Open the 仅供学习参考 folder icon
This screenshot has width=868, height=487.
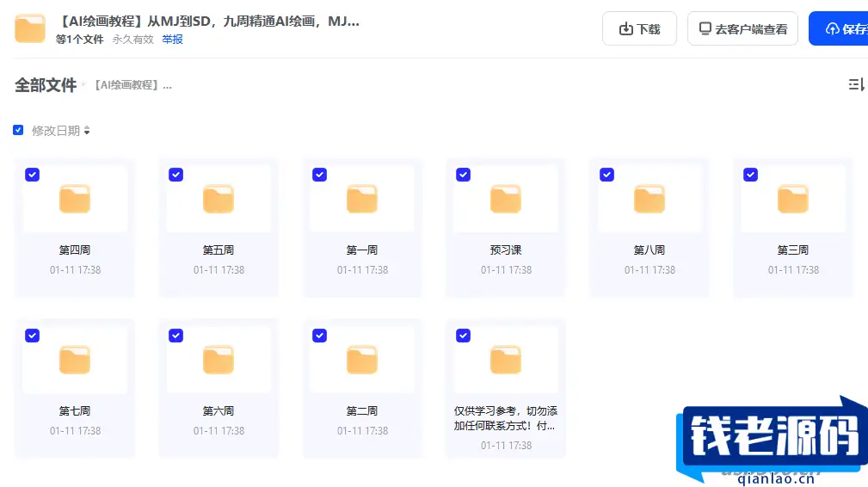tap(506, 360)
